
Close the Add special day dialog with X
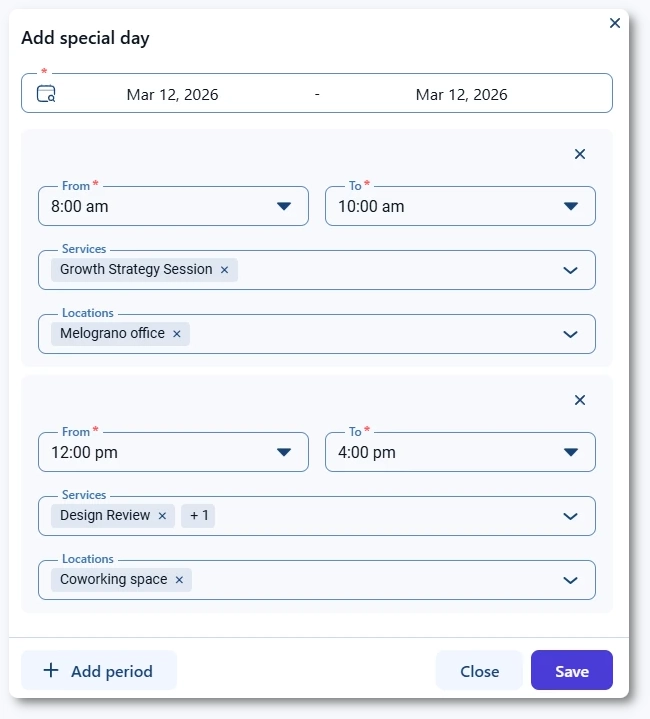pos(615,23)
